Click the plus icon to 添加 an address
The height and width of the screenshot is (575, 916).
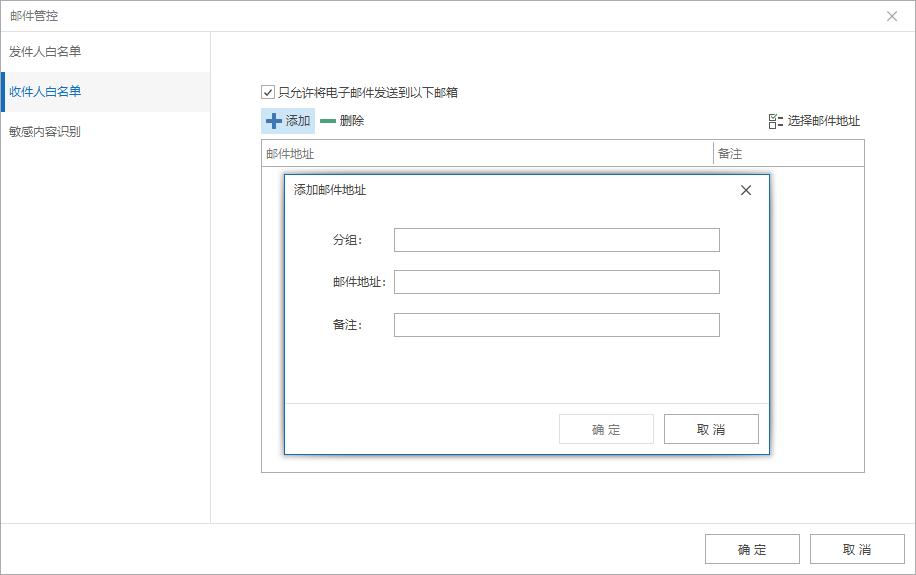[273, 121]
